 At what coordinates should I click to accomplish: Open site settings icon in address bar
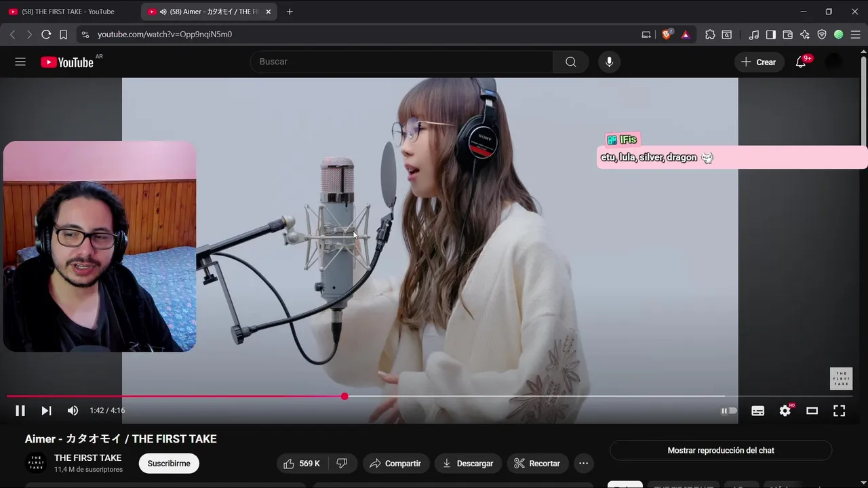[85, 34]
